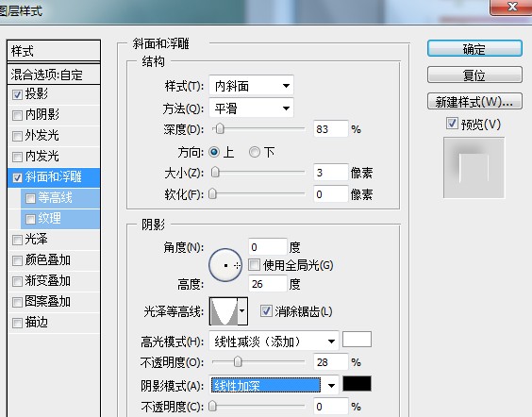Click the 确定 button
This screenshot has height=417, width=532.
(474, 49)
